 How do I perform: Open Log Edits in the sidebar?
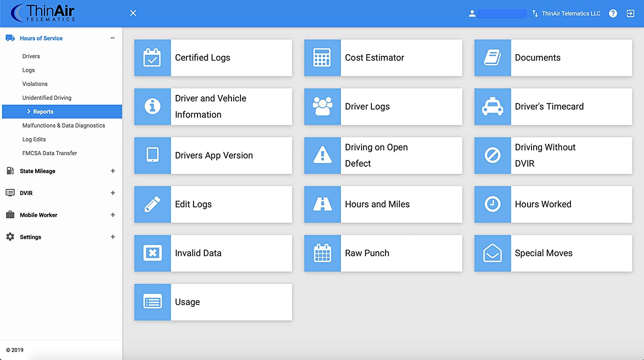(x=34, y=139)
